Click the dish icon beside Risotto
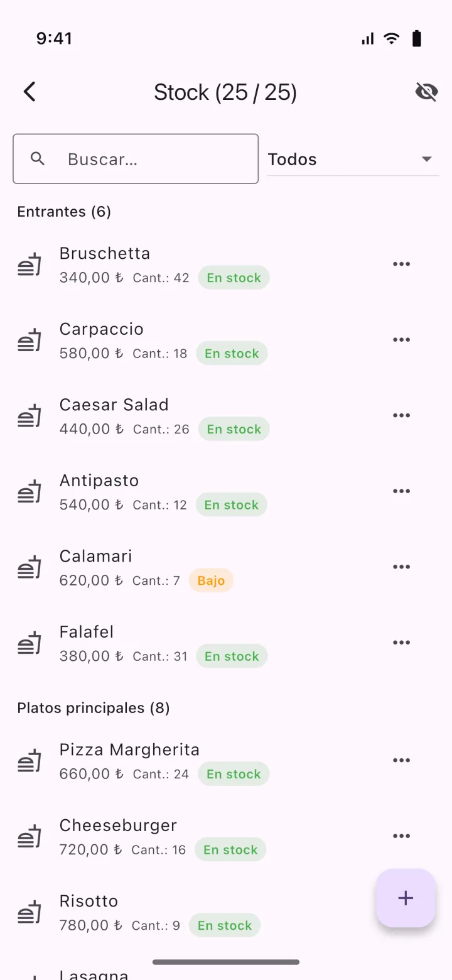Image resolution: width=452 pixels, height=980 pixels. (x=30, y=912)
